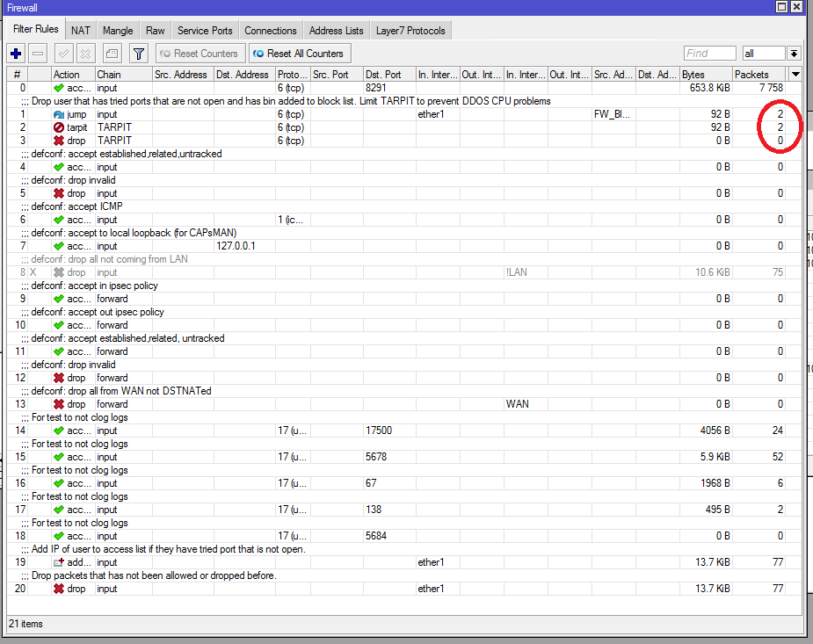The width and height of the screenshot is (813, 644).
Task: Open the Service Ports tab
Action: (205, 31)
